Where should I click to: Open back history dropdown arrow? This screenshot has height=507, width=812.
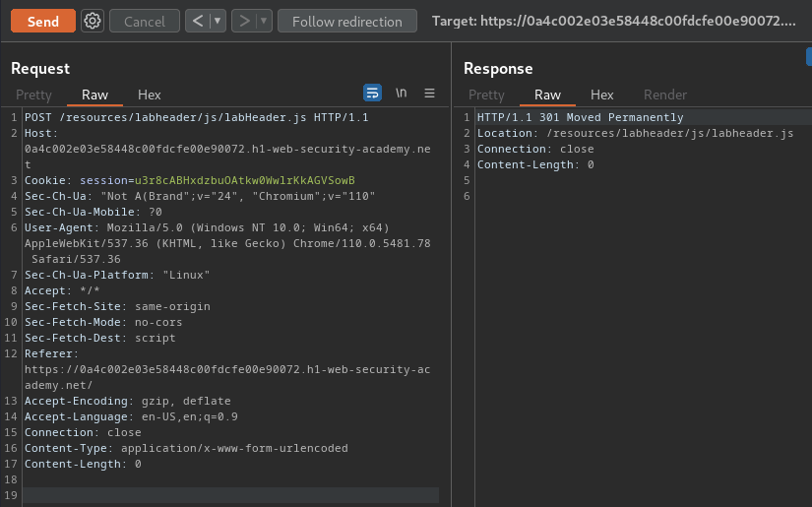pyautogui.click(x=219, y=22)
